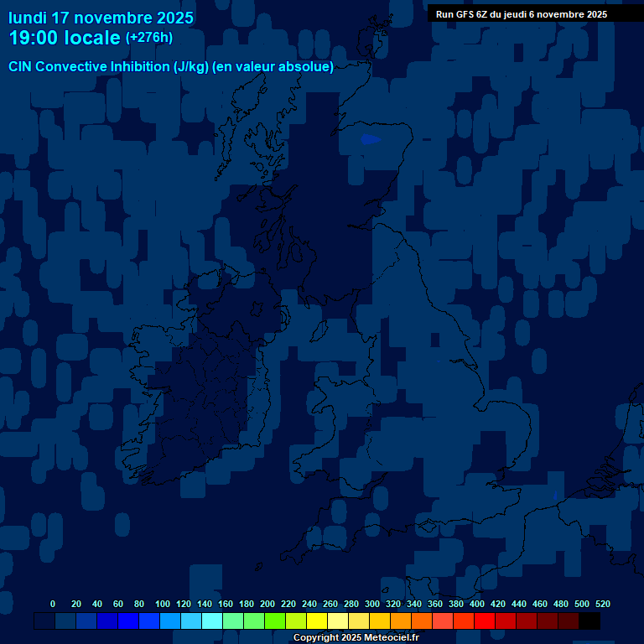Click 'Copyright 2025 Meteociel.fr' text
The height and width of the screenshot is (644, 644).
(x=356, y=637)
